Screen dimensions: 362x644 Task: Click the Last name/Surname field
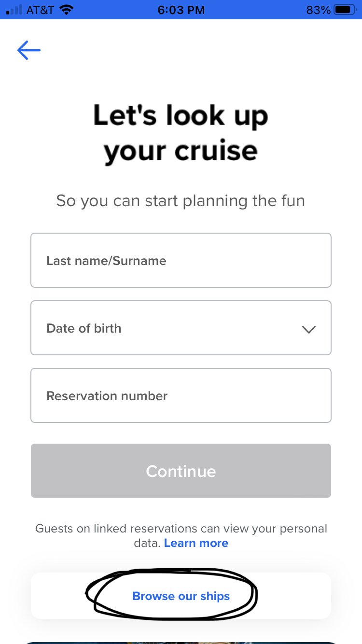pos(181,260)
